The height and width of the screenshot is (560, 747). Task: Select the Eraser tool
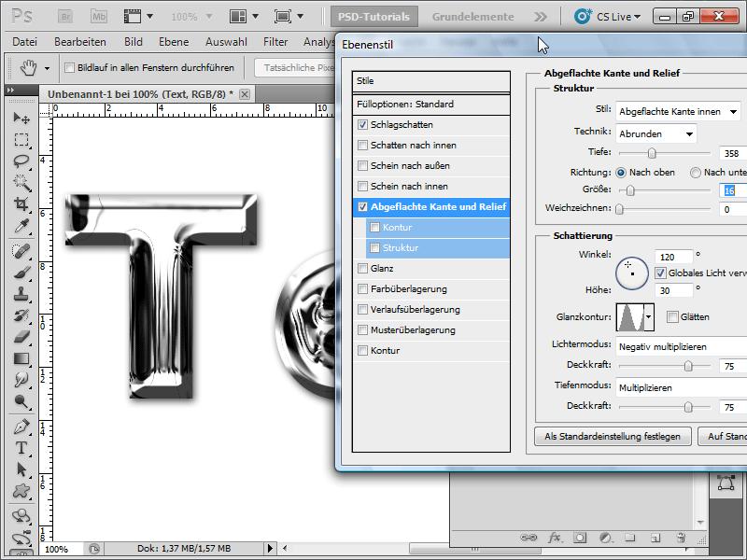(21, 337)
